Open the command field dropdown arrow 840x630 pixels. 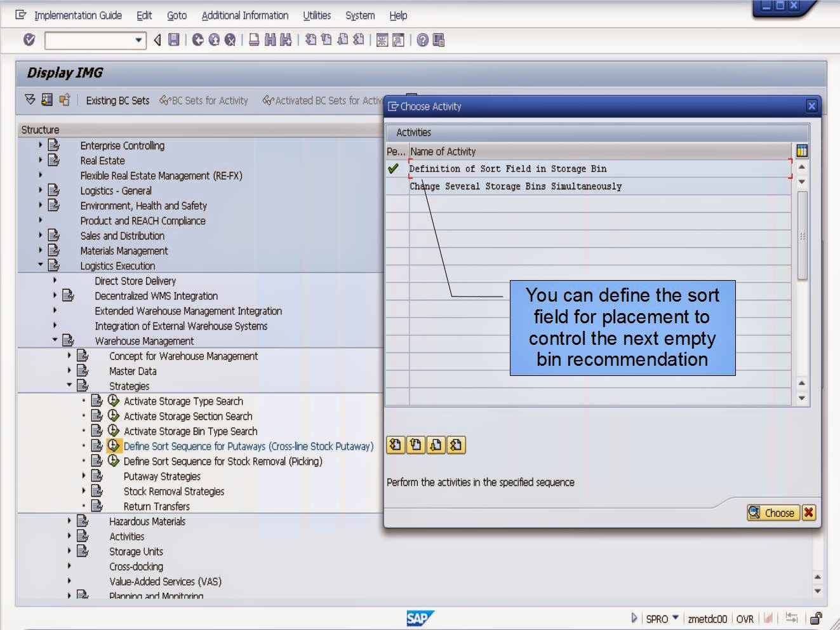[139, 41]
